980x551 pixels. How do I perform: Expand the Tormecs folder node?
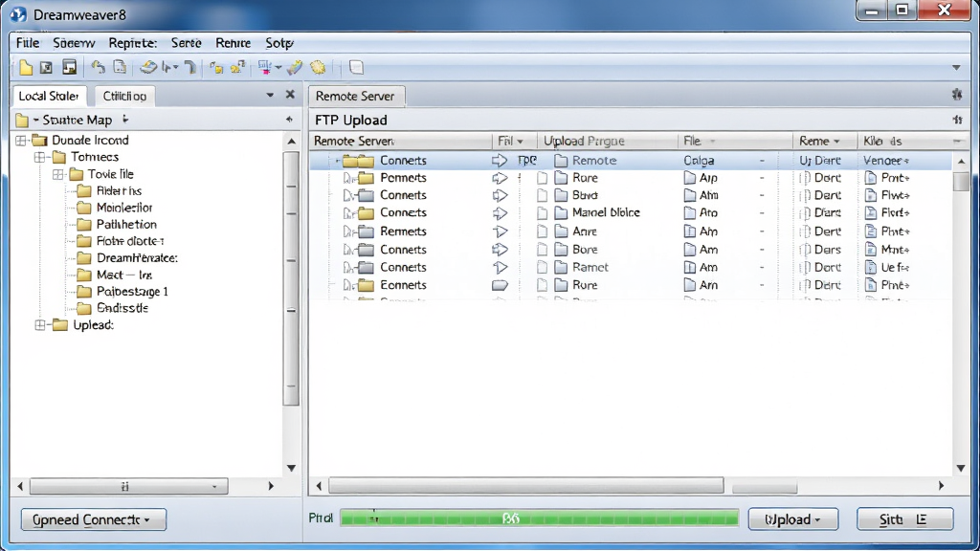point(40,157)
